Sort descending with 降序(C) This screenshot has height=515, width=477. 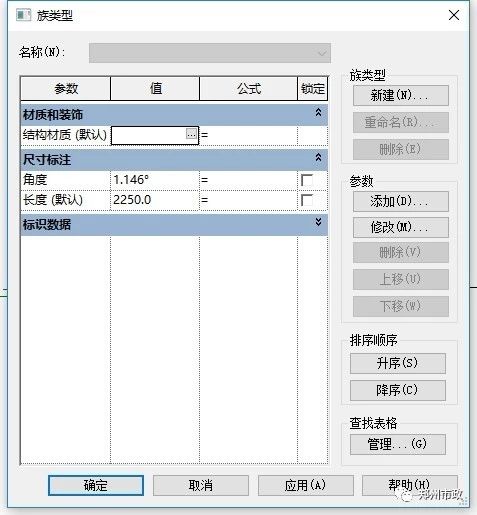398,390
